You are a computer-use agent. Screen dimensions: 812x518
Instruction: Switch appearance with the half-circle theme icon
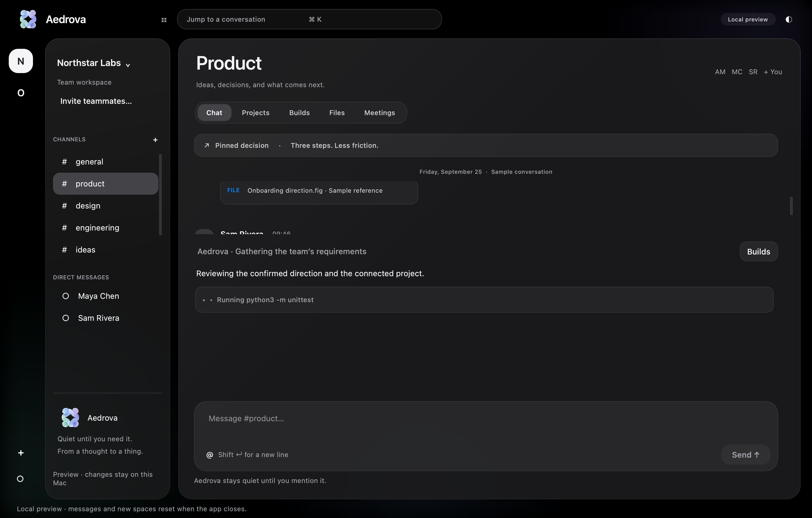pyautogui.click(x=789, y=19)
